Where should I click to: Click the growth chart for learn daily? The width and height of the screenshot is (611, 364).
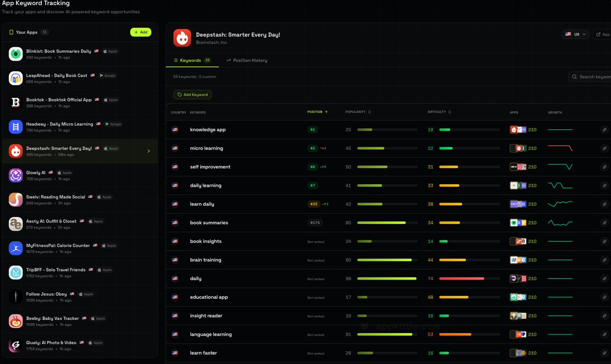(x=560, y=204)
